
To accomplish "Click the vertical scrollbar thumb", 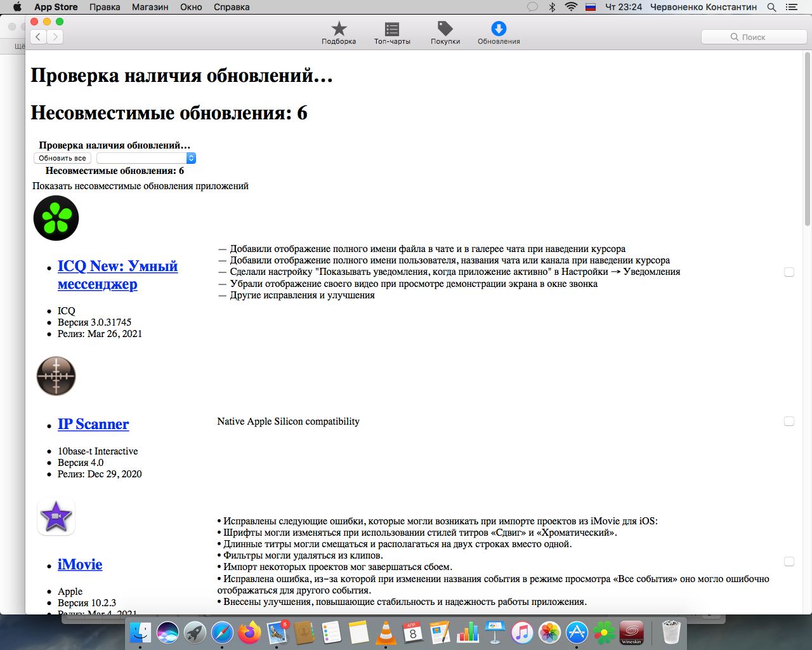I will [808, 140].
